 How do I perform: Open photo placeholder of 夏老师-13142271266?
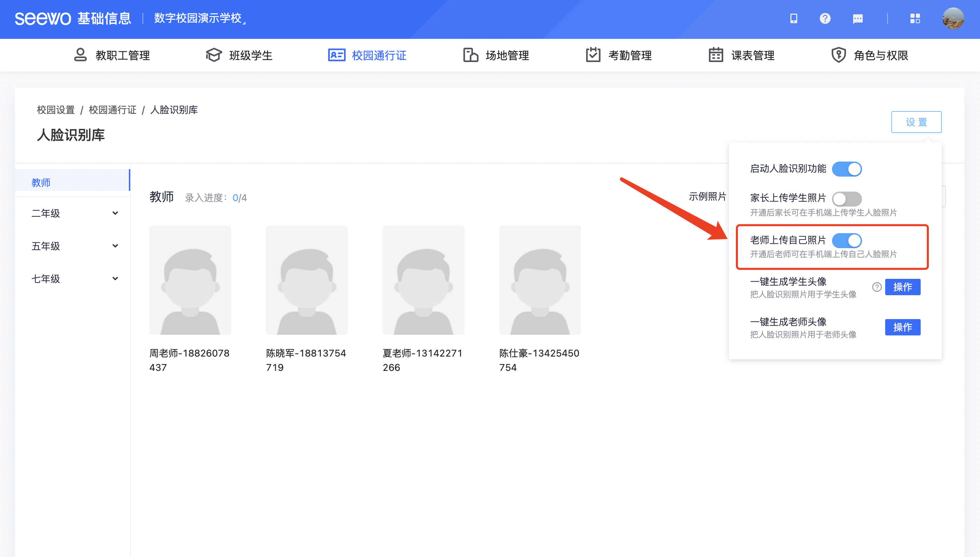[x=424, y=280]
